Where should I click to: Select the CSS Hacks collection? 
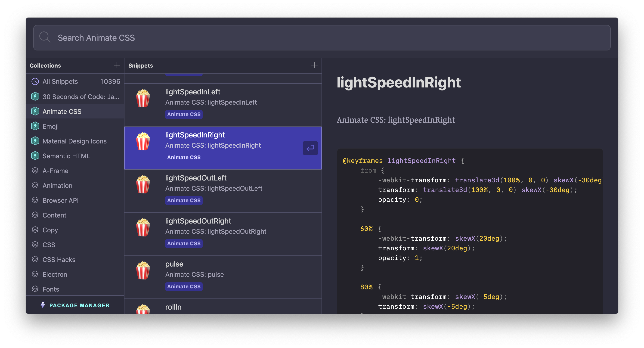[75, 260]
